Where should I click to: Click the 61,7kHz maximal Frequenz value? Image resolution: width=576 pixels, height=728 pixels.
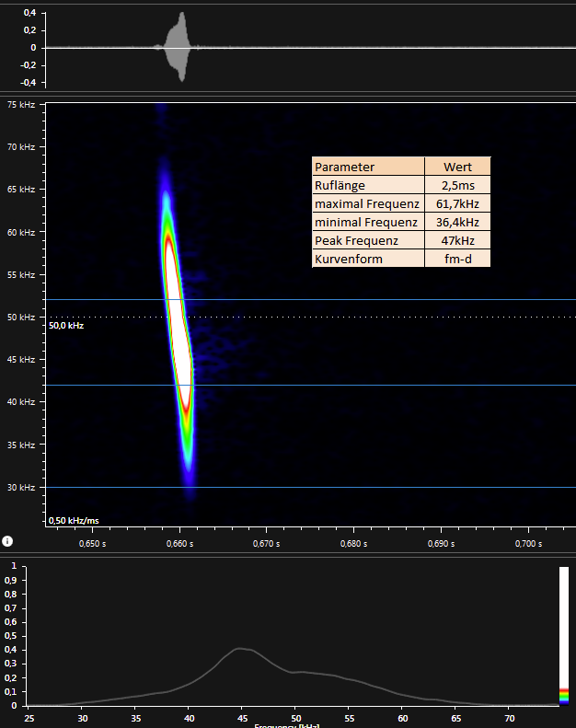coord(457,203)
